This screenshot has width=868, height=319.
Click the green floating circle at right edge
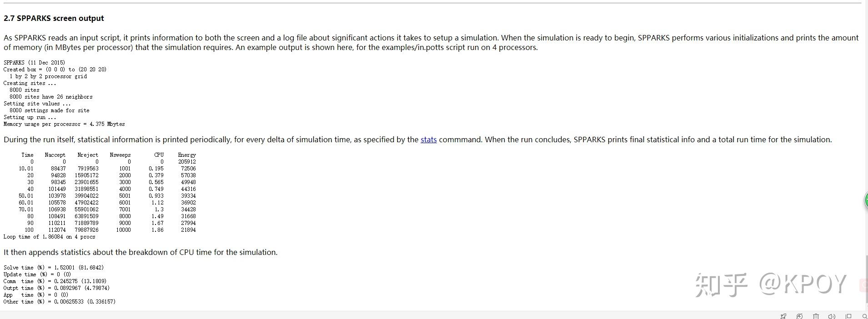click(x=865, y=200)
